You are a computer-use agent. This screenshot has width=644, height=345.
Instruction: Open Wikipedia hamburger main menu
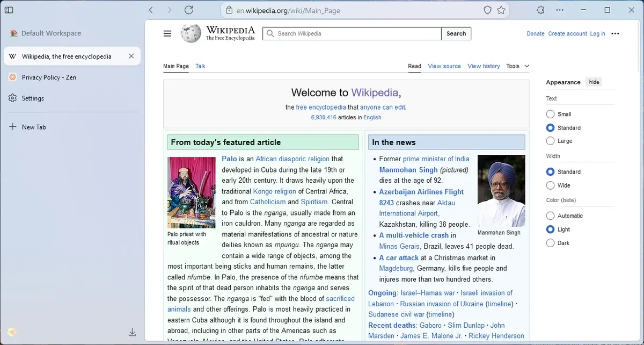pyautogui.click(x=167, y=33)
